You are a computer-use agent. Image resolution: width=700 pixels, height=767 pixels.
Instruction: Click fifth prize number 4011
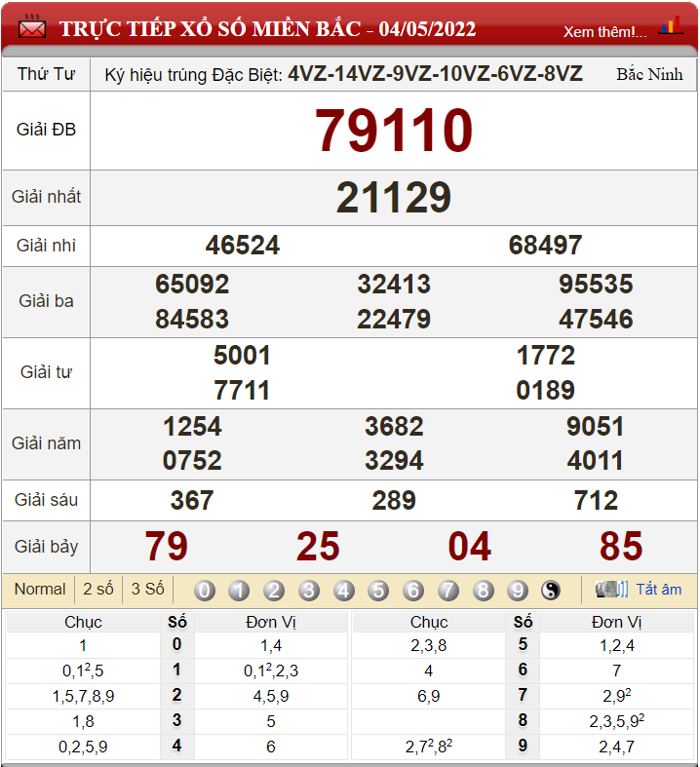(596, 461)
